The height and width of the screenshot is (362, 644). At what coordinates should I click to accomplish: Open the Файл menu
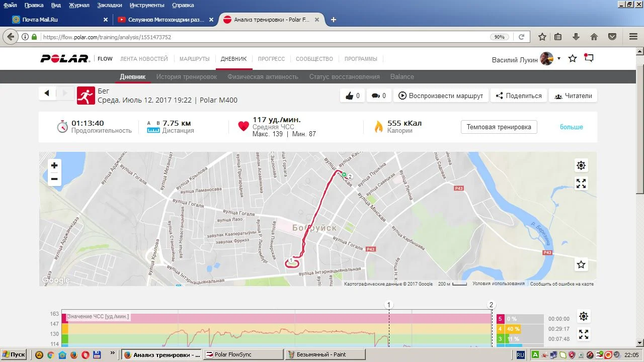tap(10, 5)
